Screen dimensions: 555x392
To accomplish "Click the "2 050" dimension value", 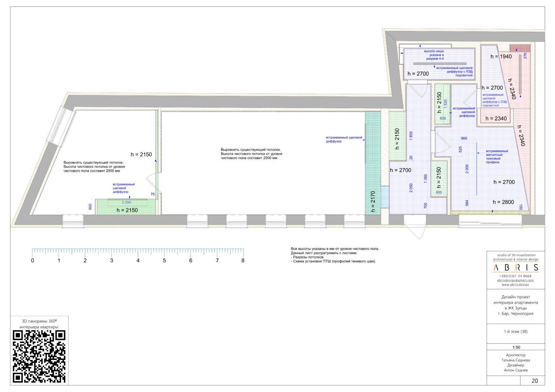I will 411,188.
